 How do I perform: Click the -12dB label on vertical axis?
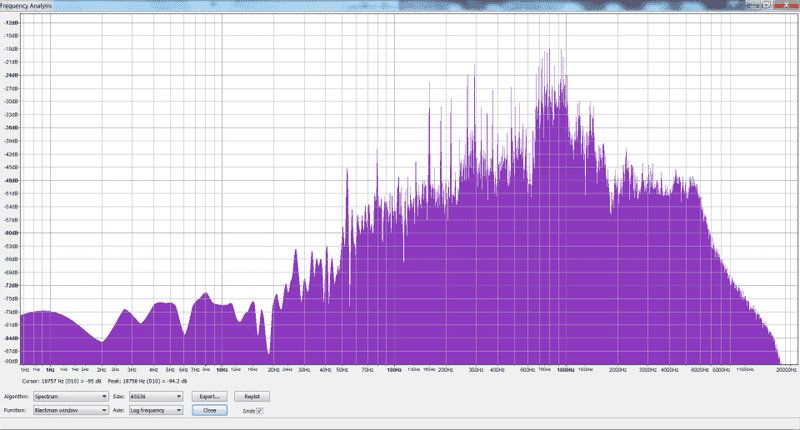pos(12,22)
